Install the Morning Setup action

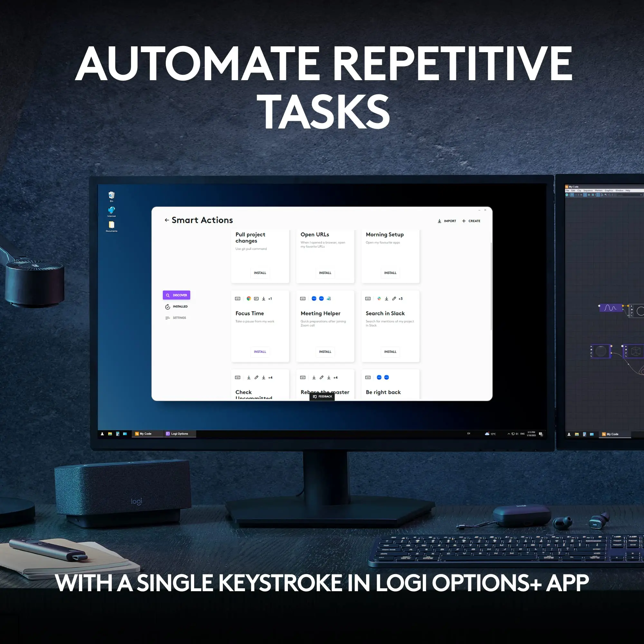[x=390, y=272]
